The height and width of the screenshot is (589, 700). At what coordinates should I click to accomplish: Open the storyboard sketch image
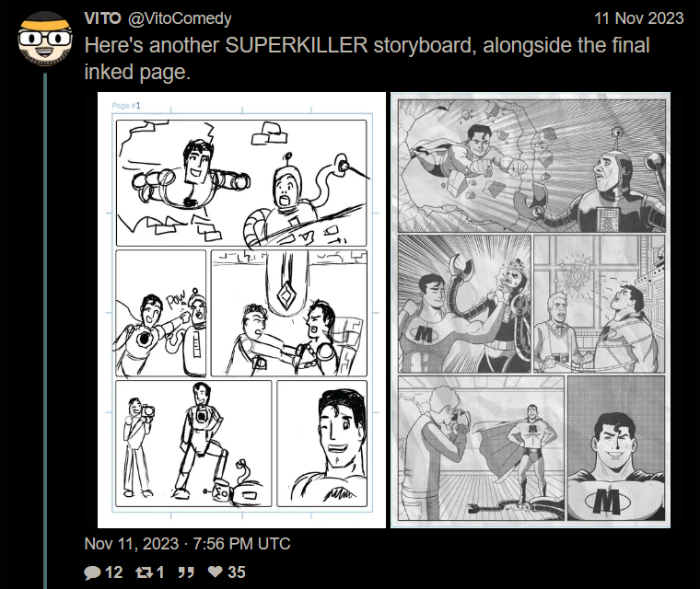coord(241,310)
